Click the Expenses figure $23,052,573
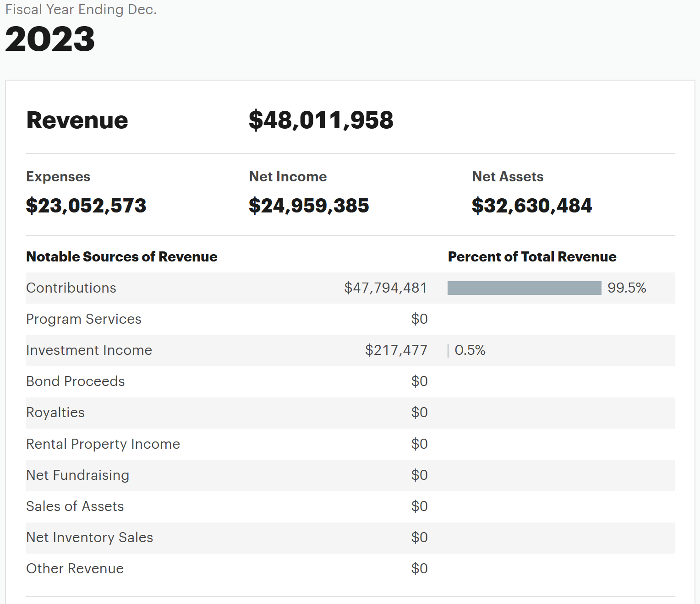 86,206
